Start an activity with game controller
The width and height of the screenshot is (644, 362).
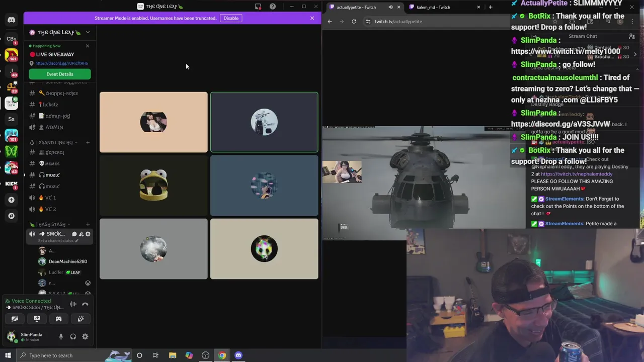coord(58,319)
